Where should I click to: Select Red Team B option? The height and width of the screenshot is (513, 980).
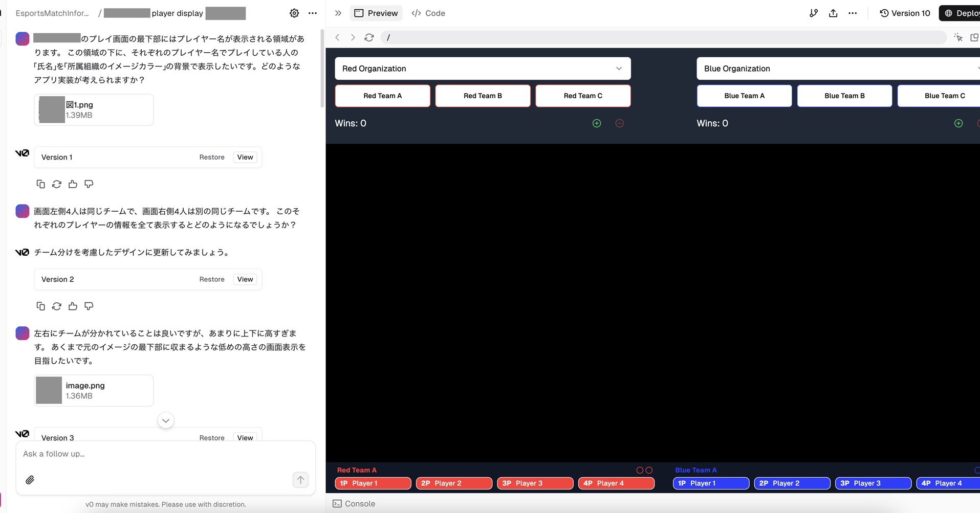483,96
